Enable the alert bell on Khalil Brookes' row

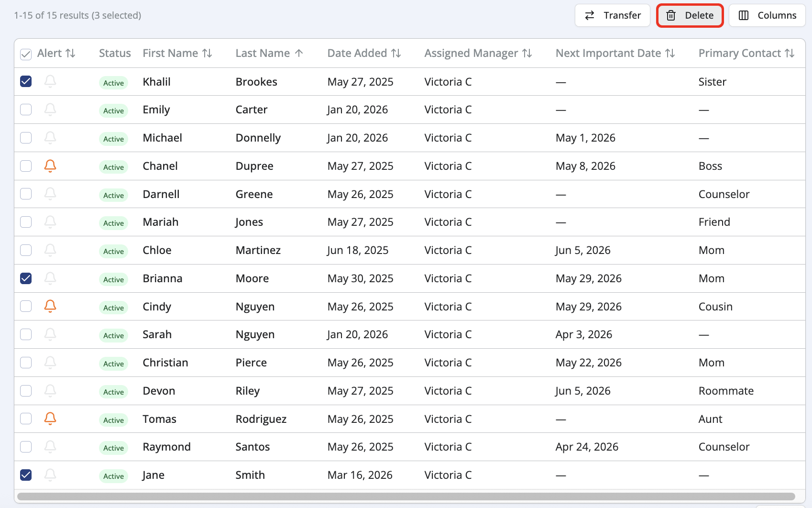50,81
